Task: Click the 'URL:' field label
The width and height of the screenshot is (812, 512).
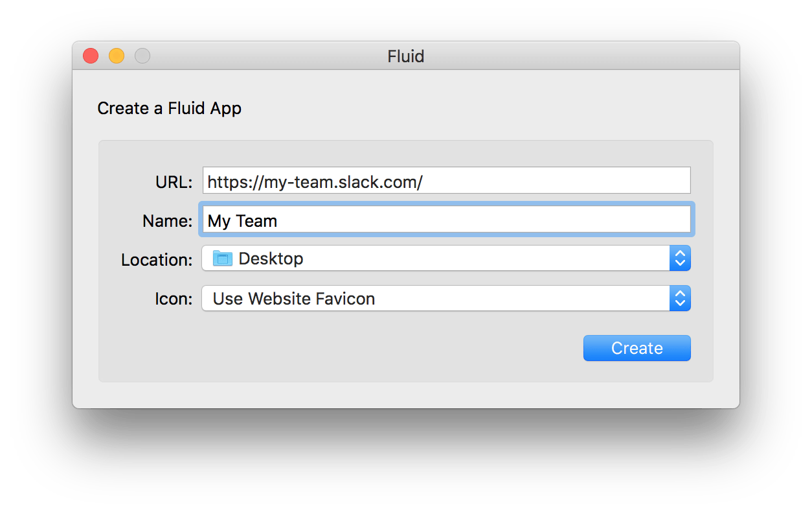Action: pos(174,182)
